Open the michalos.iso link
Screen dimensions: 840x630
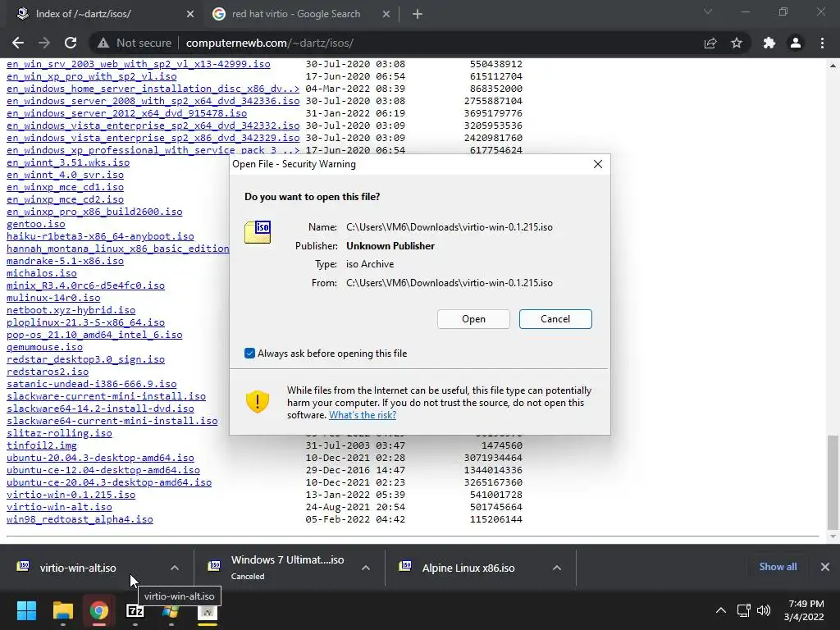point(41,274)
